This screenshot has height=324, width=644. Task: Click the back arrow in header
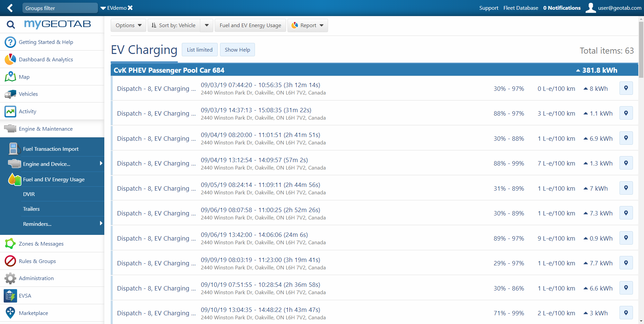coord(10,8)
